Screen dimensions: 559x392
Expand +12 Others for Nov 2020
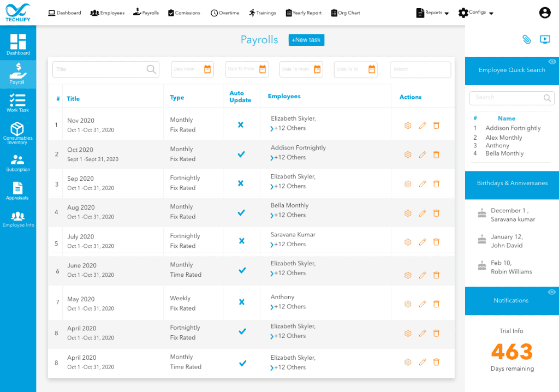288,128
